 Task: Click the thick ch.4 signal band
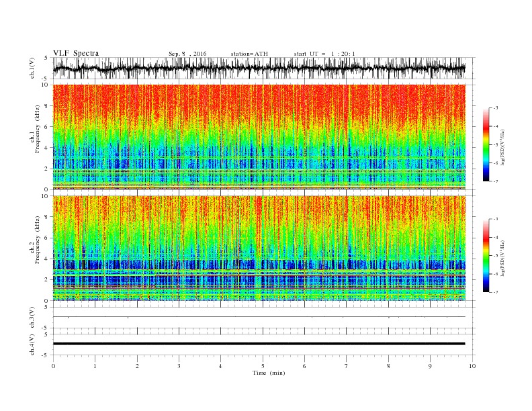259,344
